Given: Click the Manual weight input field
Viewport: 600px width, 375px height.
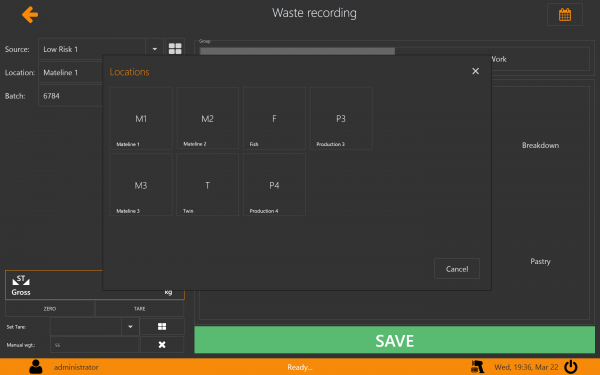Looking at the screenshot, I should pyautogui.click(x=94, y=345).
